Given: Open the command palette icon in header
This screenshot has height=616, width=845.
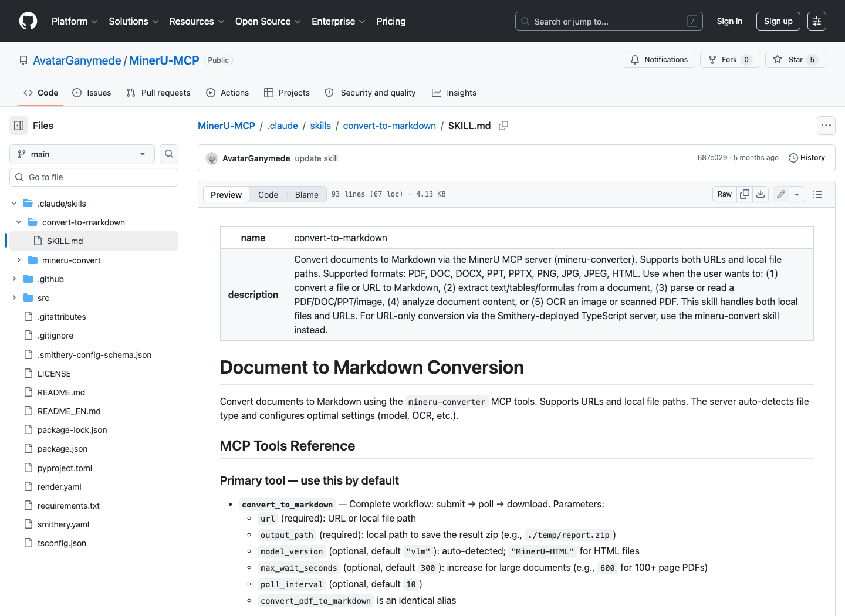Looking at the screenshot, I should tap(817, 21).
